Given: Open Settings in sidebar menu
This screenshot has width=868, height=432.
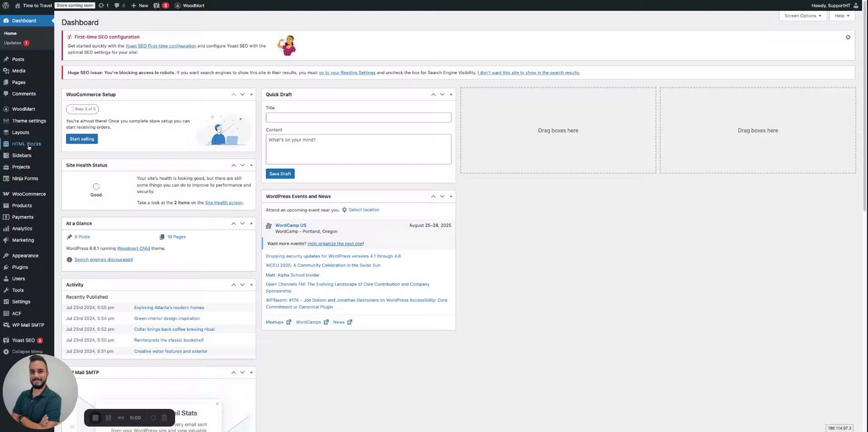Looking at the screenshot, I should coord(21,302).
